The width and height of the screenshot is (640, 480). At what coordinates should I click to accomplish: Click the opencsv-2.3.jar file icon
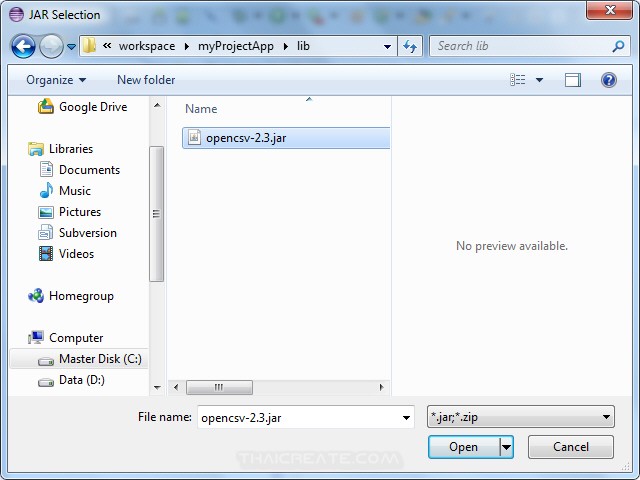(x=194, y=138)
